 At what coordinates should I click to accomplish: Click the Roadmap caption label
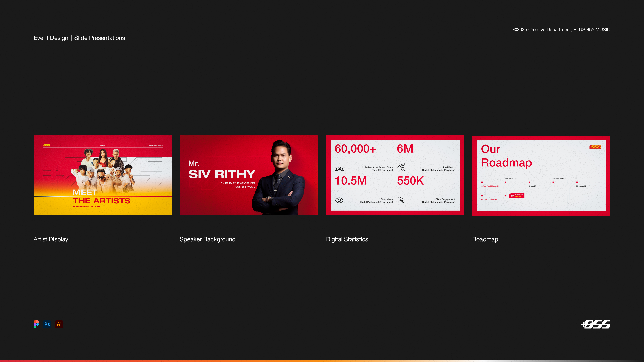tap(485, 239)
